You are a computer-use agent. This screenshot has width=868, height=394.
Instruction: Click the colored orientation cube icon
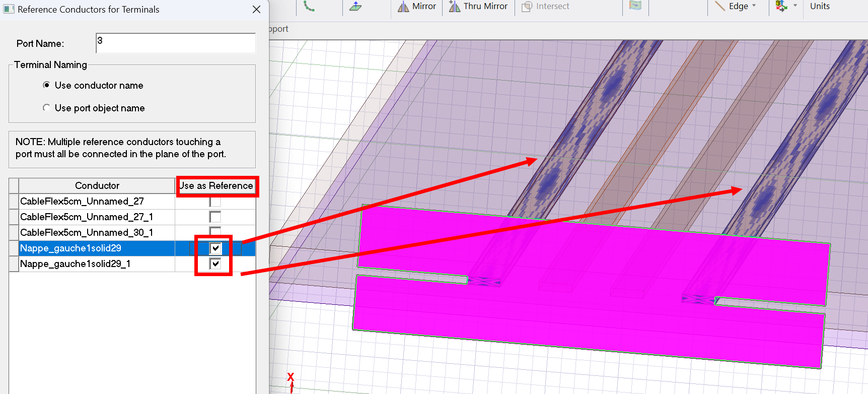[x=781, y=6]
